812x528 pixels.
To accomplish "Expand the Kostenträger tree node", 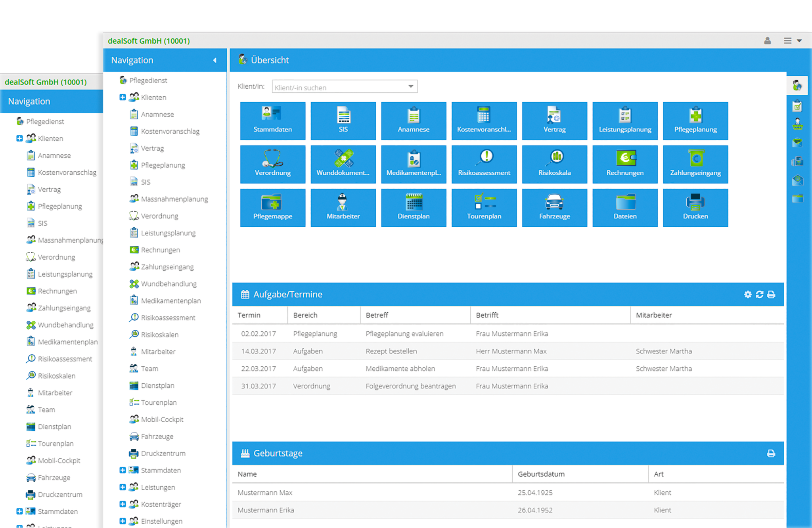I will [123, 504].
